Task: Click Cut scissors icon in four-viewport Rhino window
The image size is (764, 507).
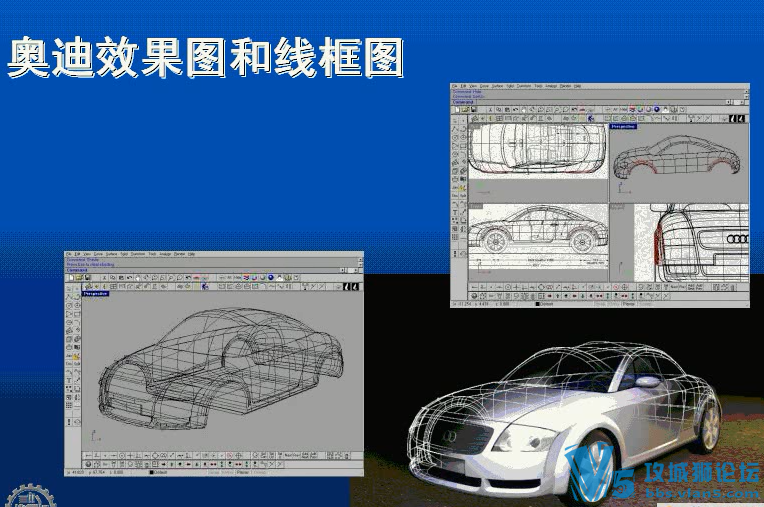Action: [x=490, y=109]
